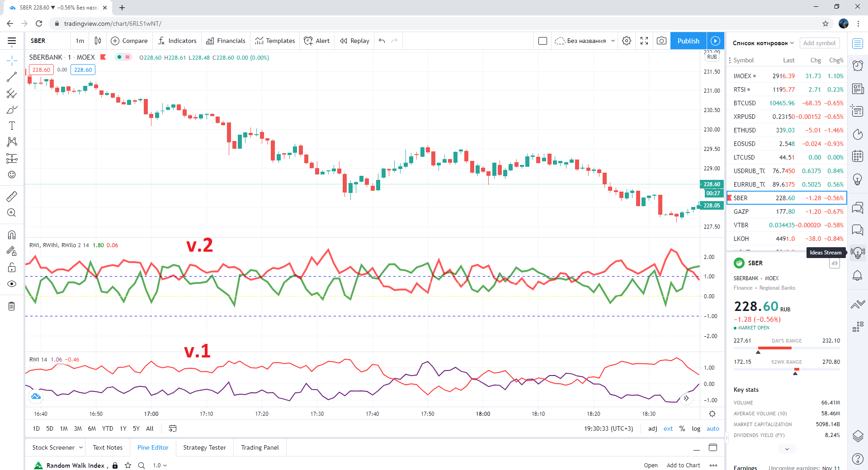Select the Text drawing tool
Viewport: 868px width, 470px height.
[x=12, y=126]
